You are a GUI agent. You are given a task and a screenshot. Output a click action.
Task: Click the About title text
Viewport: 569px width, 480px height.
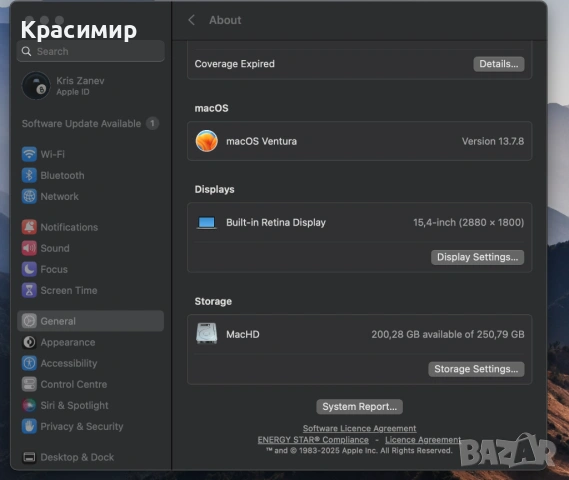click(225, 20)
